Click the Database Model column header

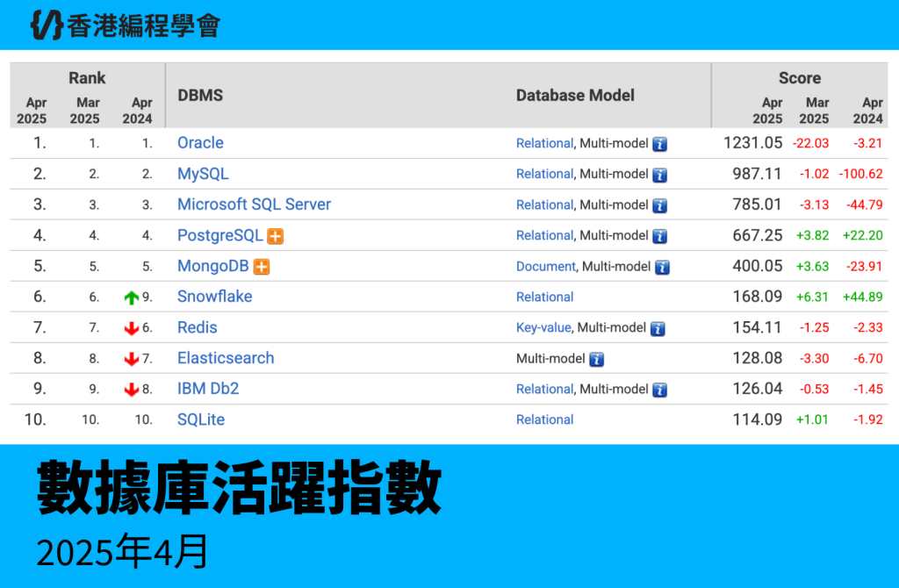tap(575, 95)
